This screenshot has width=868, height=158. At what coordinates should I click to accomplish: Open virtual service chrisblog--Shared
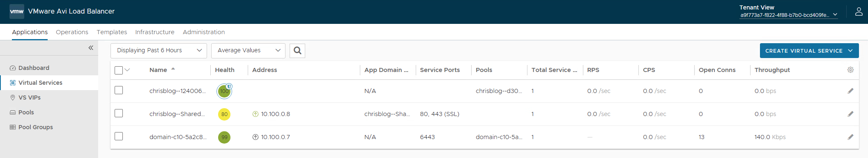point(177,114)
